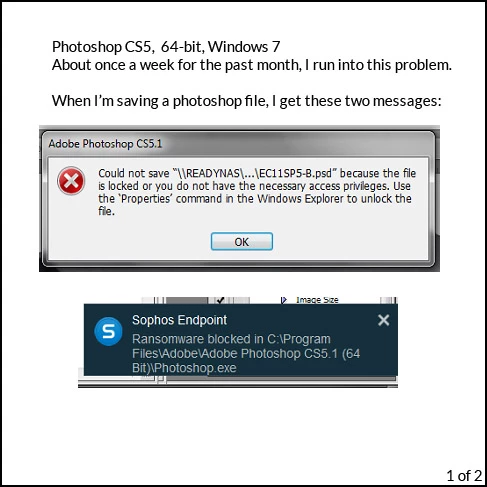The image size is (487, 487).
Task: Click the 1 of 2 page indicator
Action: 464,475
